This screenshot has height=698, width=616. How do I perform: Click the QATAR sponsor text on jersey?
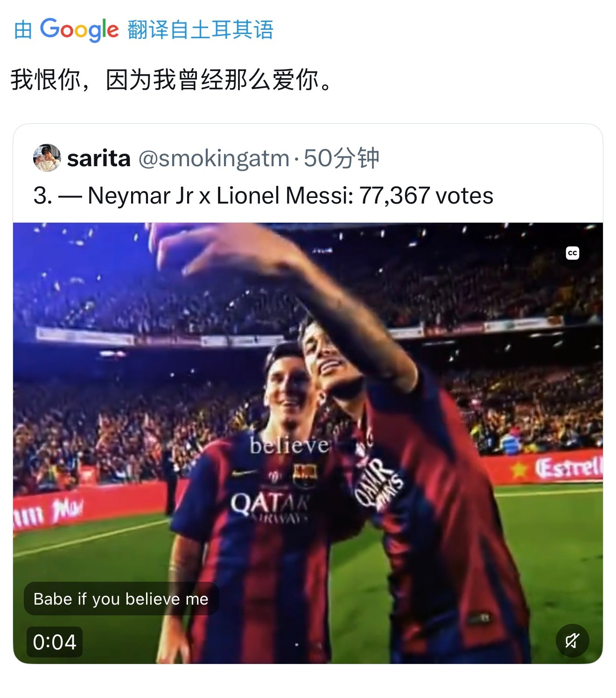(x=269, y=504)
